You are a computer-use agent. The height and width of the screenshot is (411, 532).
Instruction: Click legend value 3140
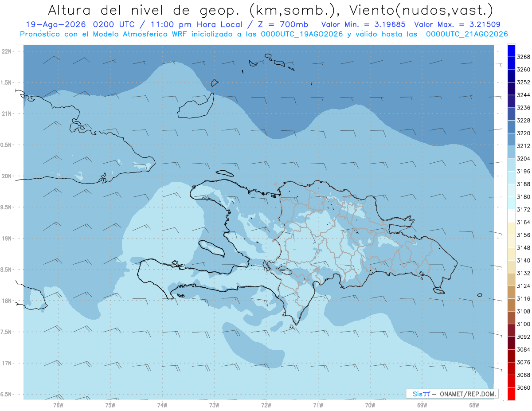pyautogui.click(x=524, y=260)
